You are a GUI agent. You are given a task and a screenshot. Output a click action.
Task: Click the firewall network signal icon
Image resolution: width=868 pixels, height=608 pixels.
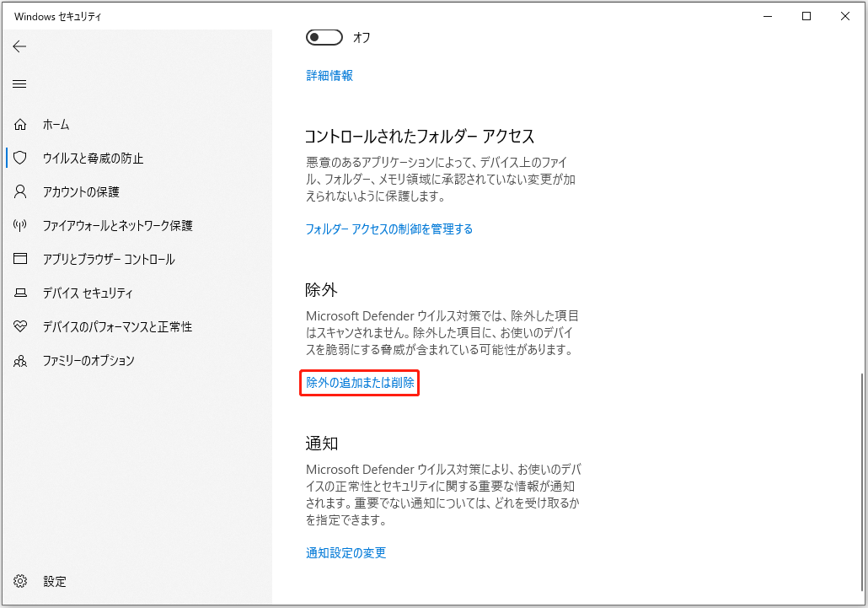pos(21,226)
